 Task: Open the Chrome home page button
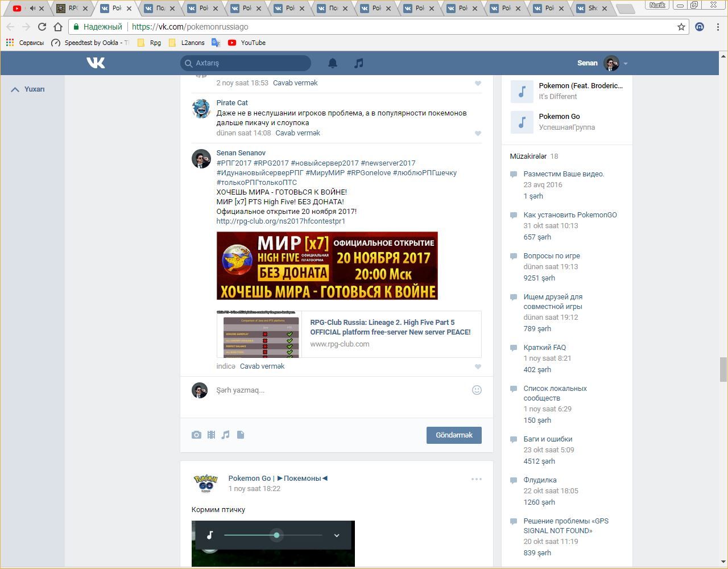pos(57,27)
